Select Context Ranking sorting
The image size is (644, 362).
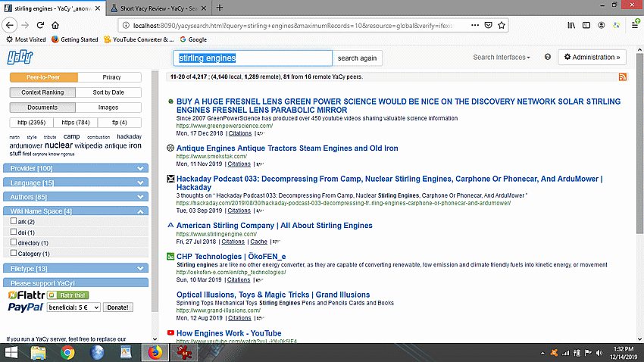click(42, 92)
